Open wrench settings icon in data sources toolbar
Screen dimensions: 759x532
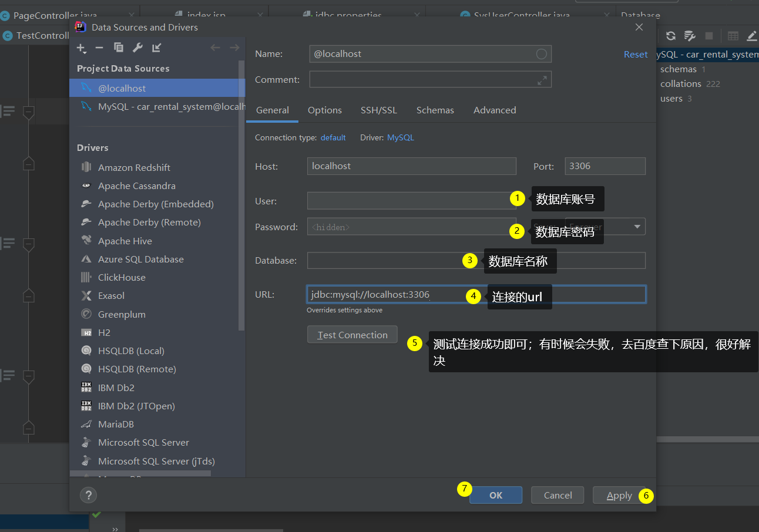pyautogui.click(x=137, y=48)
